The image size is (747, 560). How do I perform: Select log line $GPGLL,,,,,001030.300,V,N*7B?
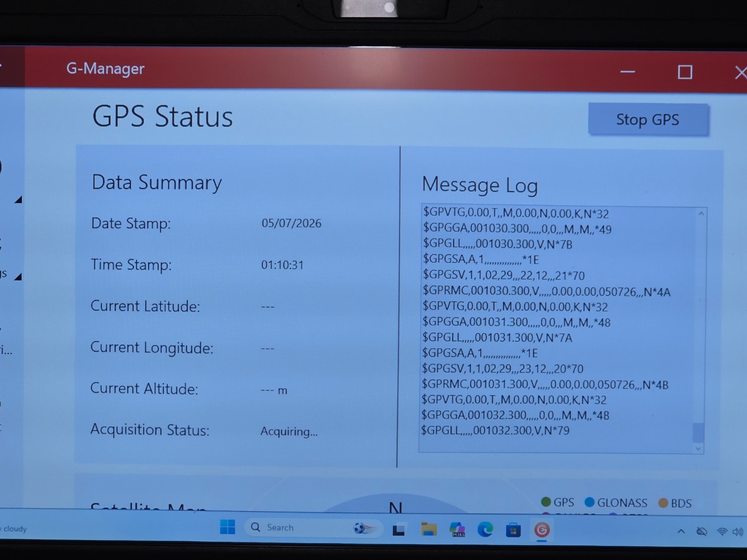pos(498,244)
